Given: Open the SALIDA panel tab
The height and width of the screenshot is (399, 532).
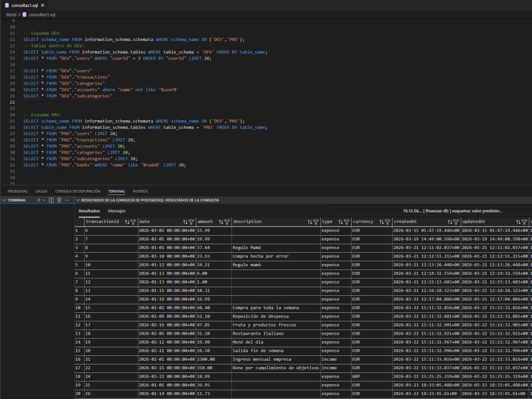Looking at the screenshot, I should click(x=41, y=192).
